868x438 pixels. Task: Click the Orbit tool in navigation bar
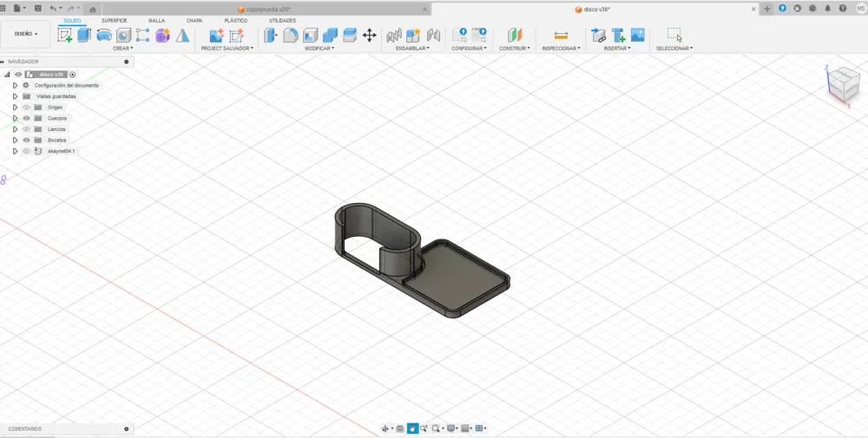click(x=385, y=428)
